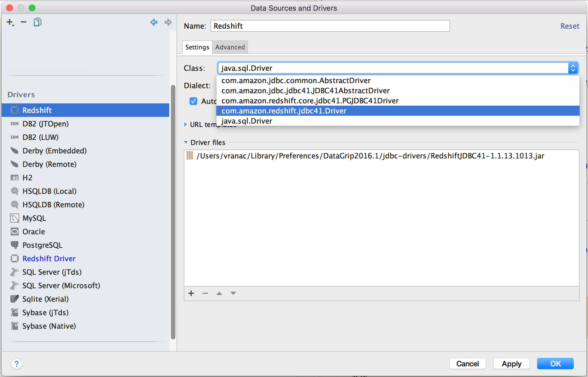This screenshot has width=588, height=377.
Task: Add a driver file with plus button
Action: 191,293
